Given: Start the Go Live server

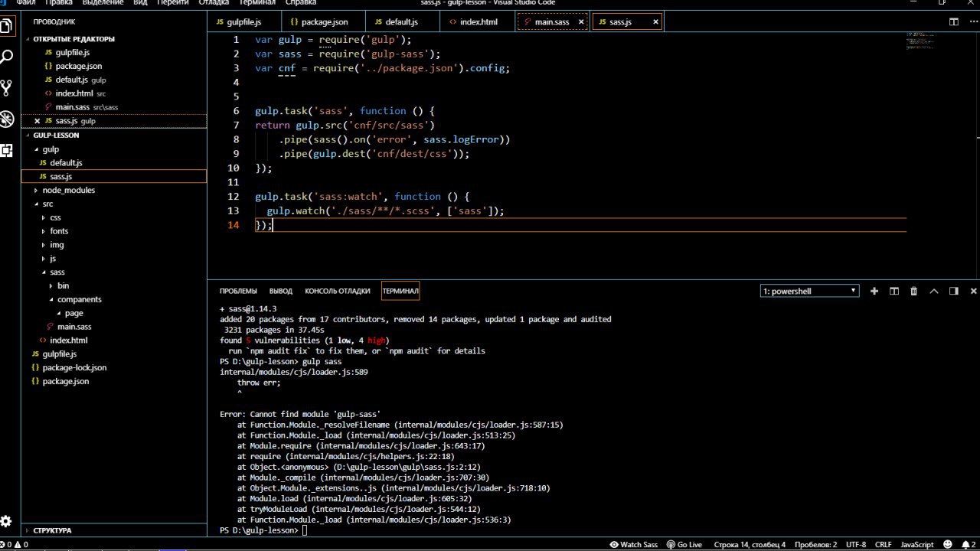Looking at the screenshot, I should pos(684,544).
